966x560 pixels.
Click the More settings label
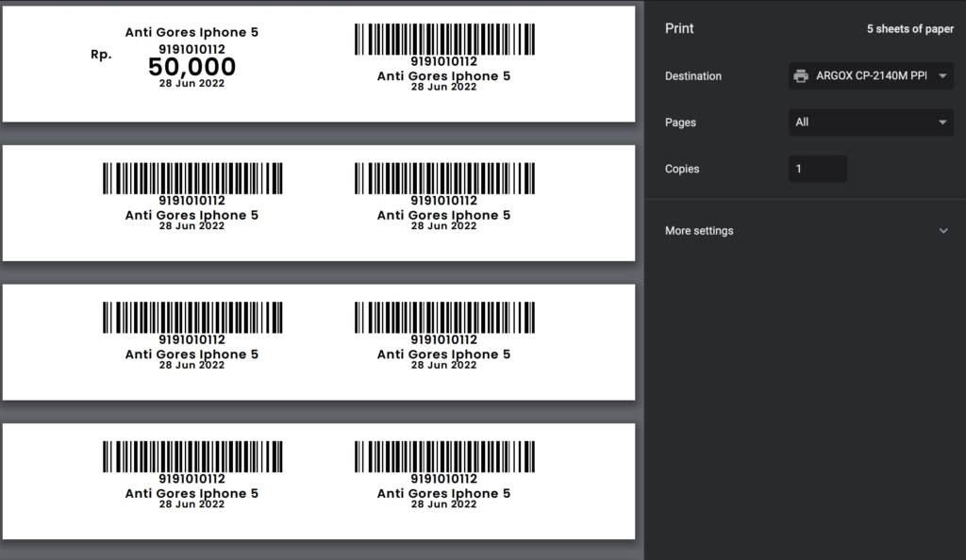(699, 231)
